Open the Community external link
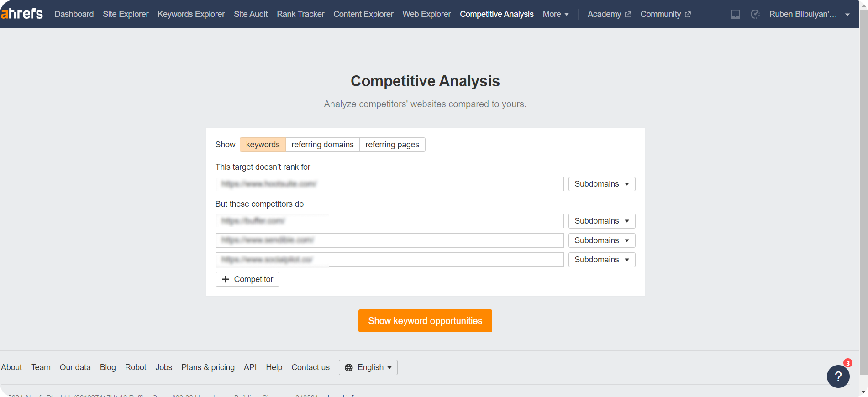Viewport: 868px width, 397px height. click(x=665, y=14)
